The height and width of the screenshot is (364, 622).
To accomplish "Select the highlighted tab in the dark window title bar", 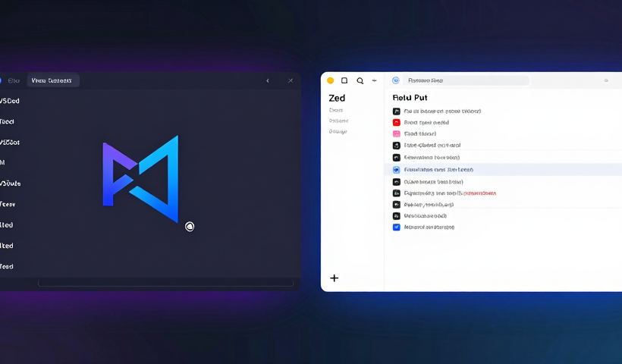I will point(53,80).
